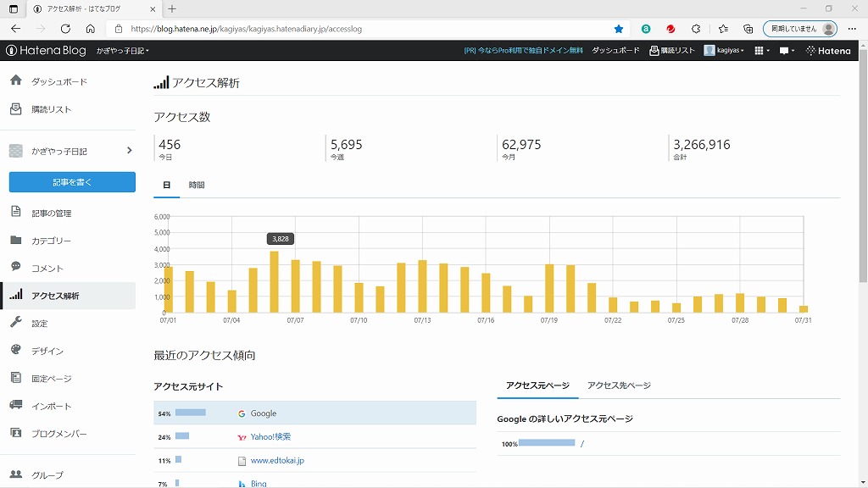The image size is (868, 488).
Task: Click the browser favorites star icon
Action: (619, 29)
